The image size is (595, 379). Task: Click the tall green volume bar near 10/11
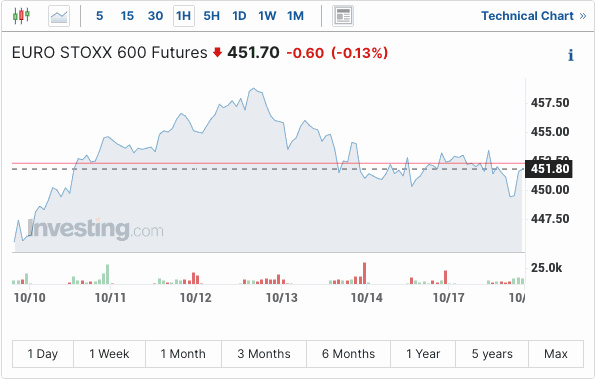[107, 274]
